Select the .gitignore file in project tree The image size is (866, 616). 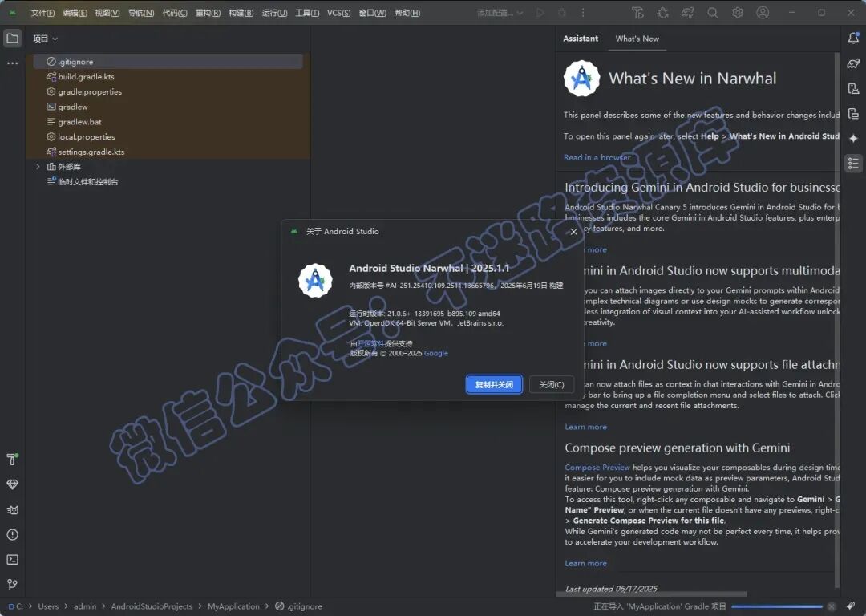168,61
